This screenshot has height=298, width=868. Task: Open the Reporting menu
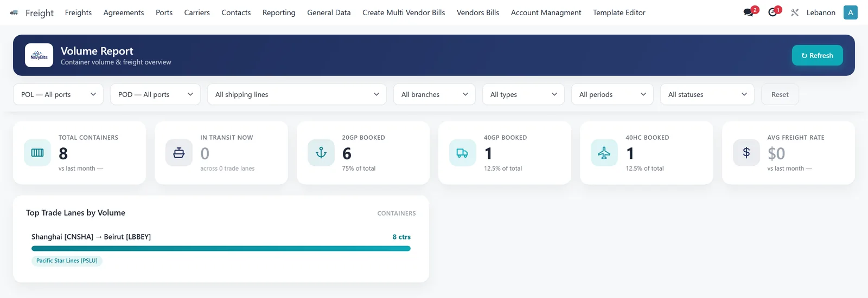click(279, 12)
